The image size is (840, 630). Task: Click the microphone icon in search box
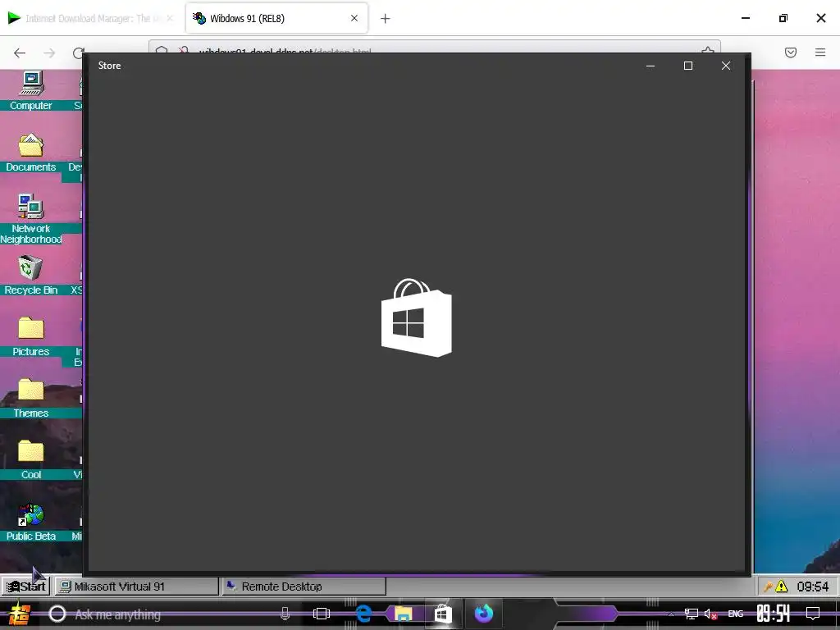285,614
